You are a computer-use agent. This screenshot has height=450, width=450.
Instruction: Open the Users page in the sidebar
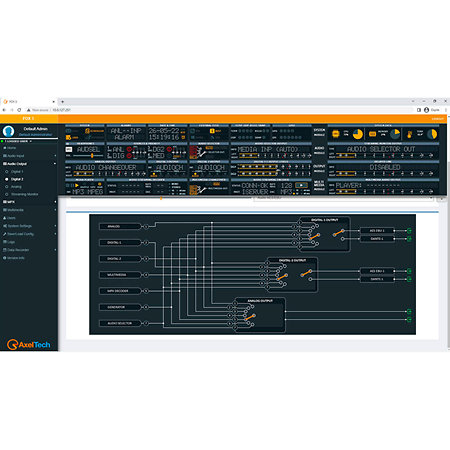11,218
